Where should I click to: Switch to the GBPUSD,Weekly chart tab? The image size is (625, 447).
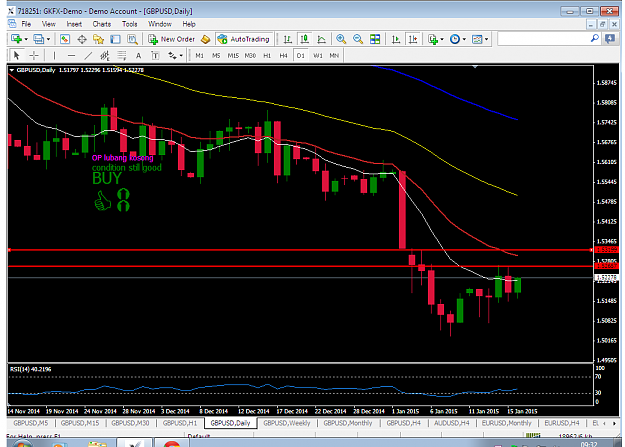click(287, 423)
